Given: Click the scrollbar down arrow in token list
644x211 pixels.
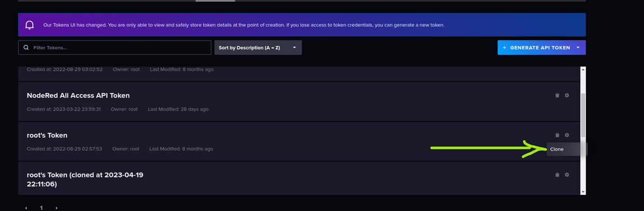Looking at the screenshot, I should [x=583, y=192].
